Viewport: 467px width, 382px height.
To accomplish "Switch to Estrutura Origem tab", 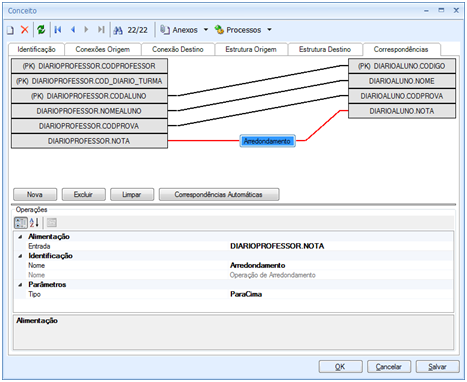I will tap(251, 49).
